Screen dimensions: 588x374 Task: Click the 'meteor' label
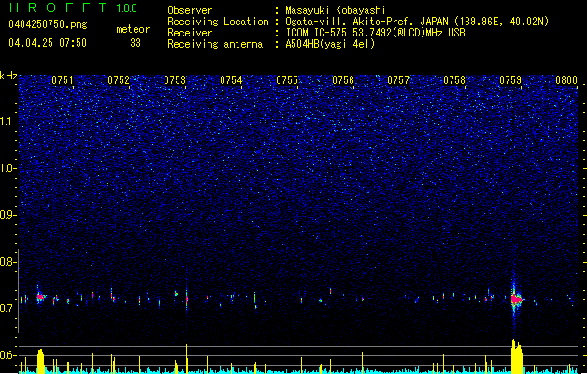click(x=133, y=29)
